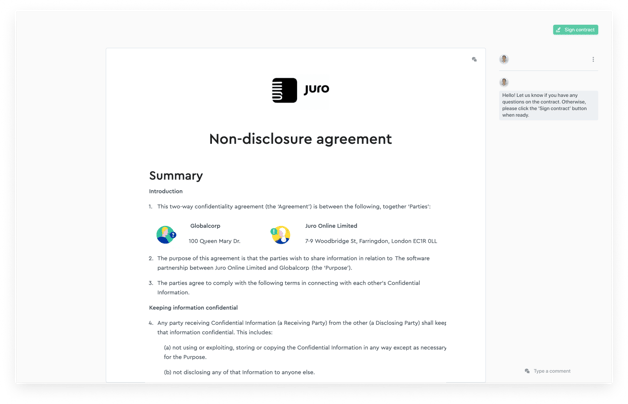Click the 100 Queen Mary Dr. address

tap(214, 241)
